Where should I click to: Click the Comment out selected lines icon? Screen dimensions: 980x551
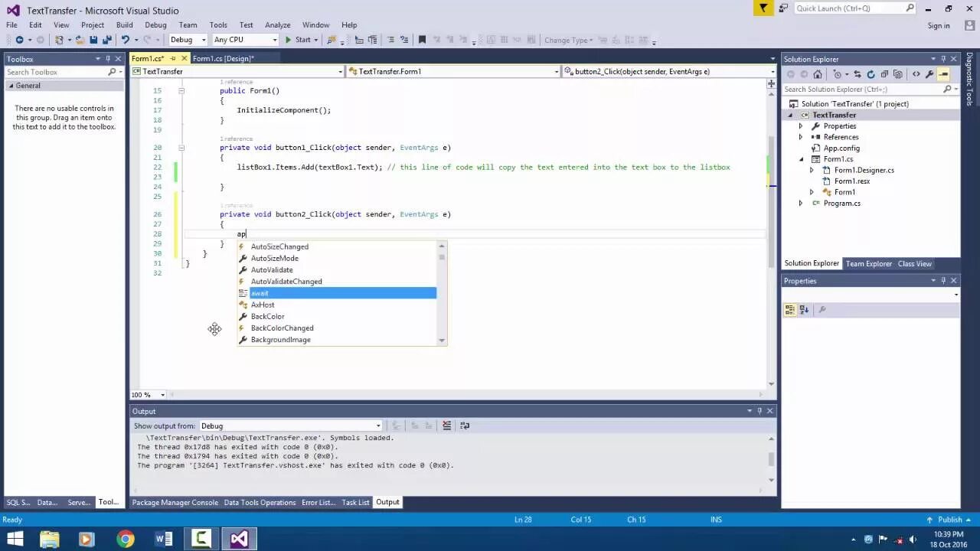tap(390, 40)
